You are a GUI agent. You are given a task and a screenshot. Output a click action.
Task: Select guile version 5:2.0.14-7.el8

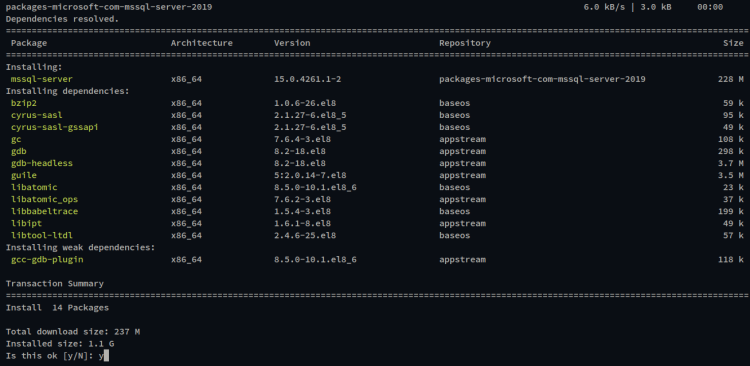(310, 175)
